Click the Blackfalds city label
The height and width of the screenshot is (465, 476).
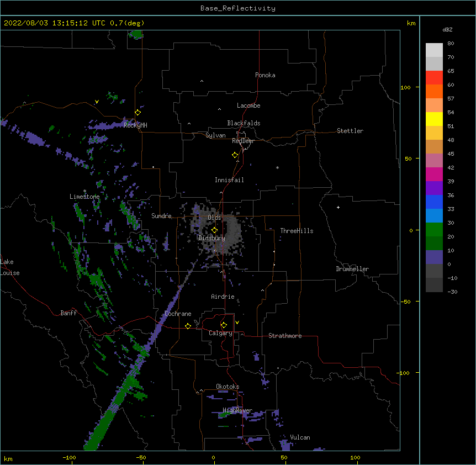[244, 123]
